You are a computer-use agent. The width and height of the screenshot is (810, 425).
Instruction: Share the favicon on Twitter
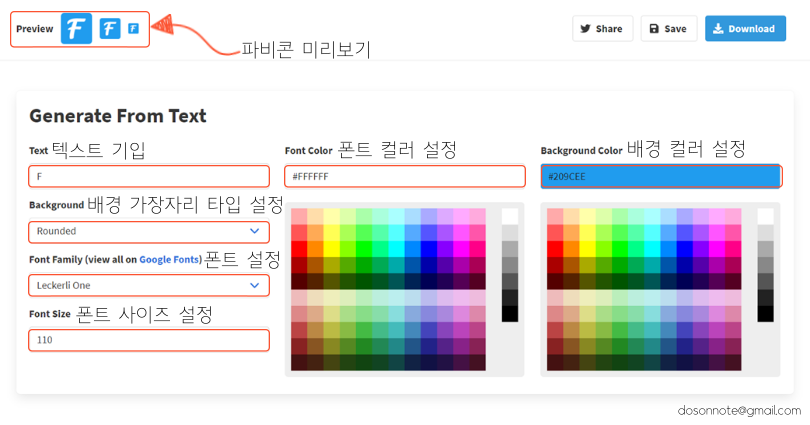(602, 28)
